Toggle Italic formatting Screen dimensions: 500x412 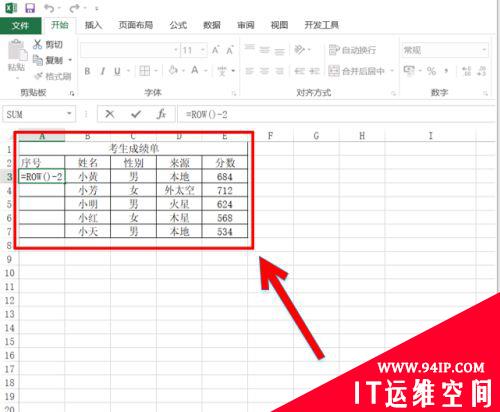tap(103, 71)
